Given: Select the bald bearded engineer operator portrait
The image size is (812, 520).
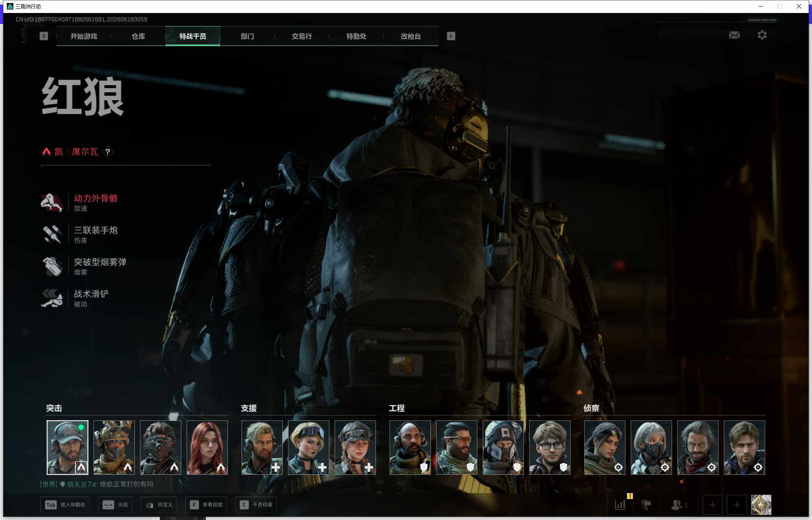Looking at the screenshot, I should [410, 448].
